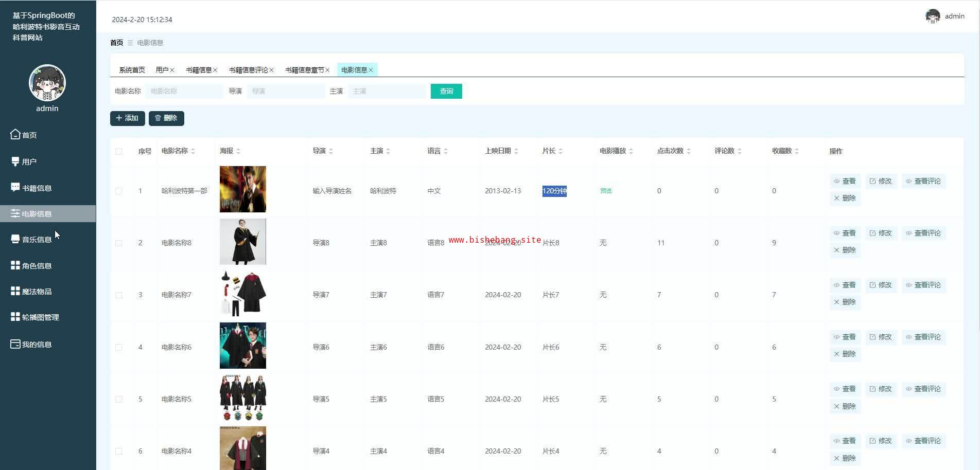Click the home icon in sidebar
This screenshot has width=980, height=470.
pos(15,134)
